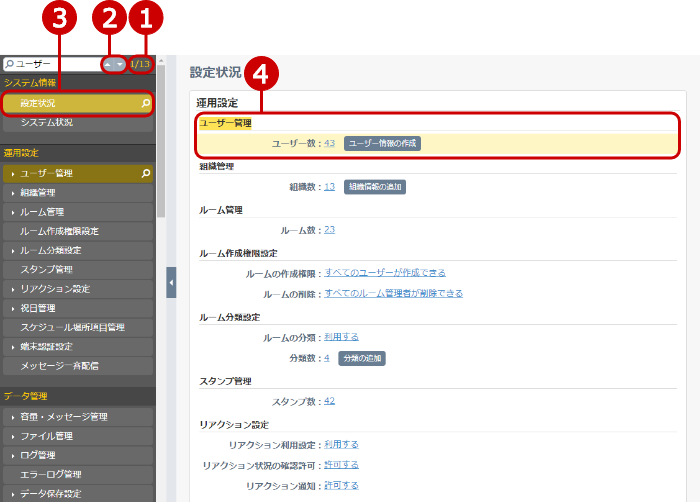The width and height of the screenshot is (700, 503).
Task: Expand ルーム管理 menu arrow
Action: pyautogui.click(x=13, y=212)
